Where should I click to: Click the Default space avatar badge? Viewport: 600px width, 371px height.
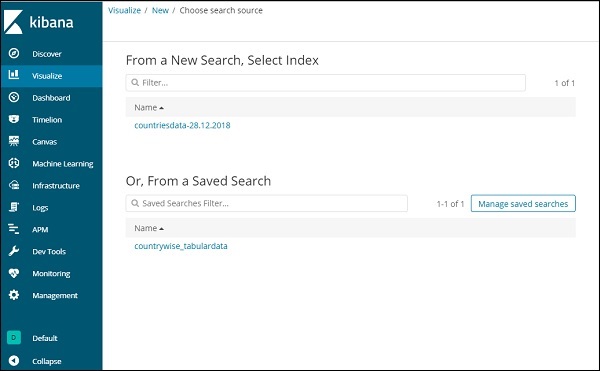tap(14, 337)
